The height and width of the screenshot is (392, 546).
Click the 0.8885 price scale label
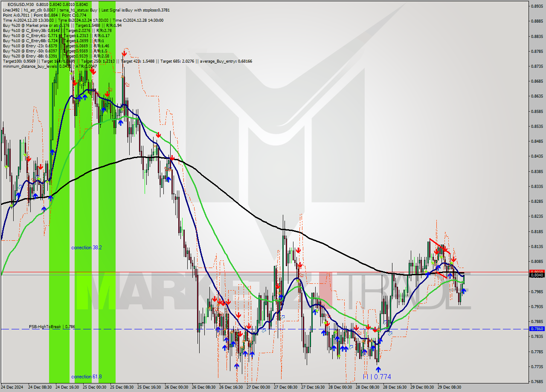tap(537, 21)
